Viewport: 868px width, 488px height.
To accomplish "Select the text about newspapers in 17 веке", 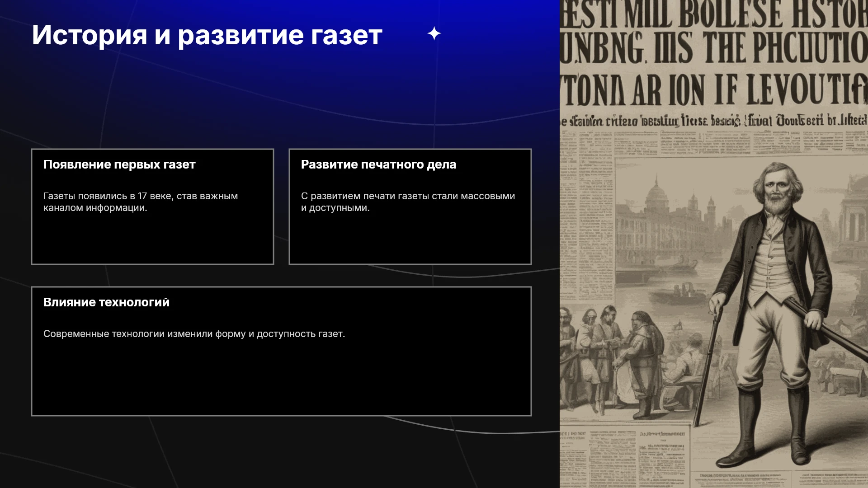I will pos(141,202).
